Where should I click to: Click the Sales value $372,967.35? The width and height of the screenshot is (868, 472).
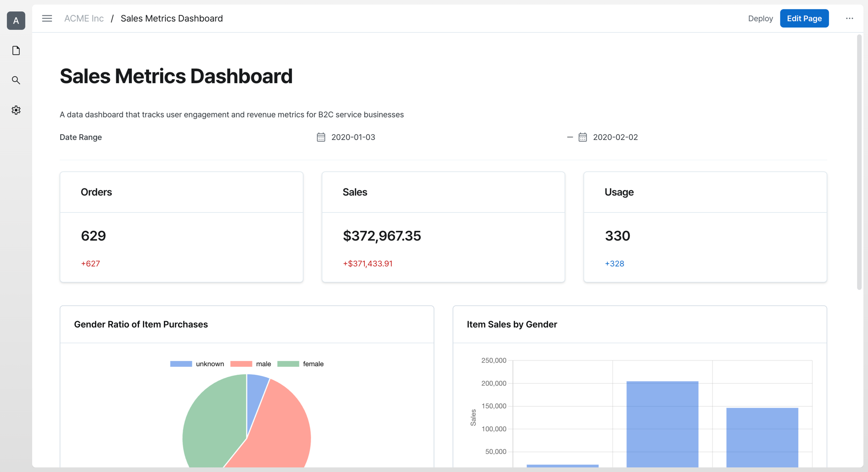tap(382, 236)
